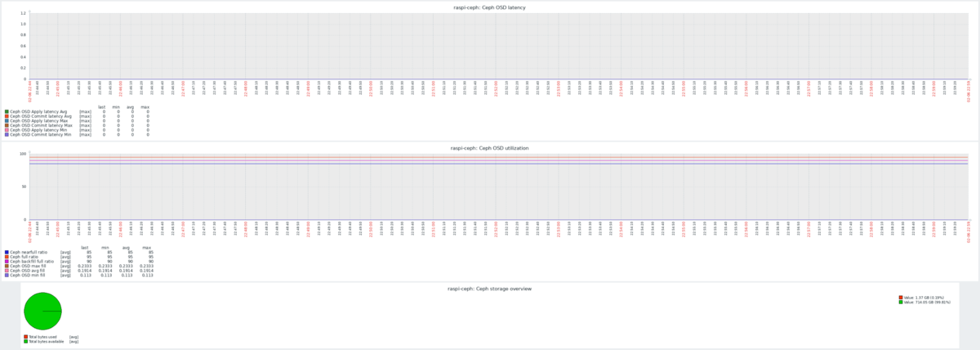This screenshot has height=350, width=980.
Task: Click the blue Ceph OSD Apply latency Max swatch
Action: tap(7, 121)
